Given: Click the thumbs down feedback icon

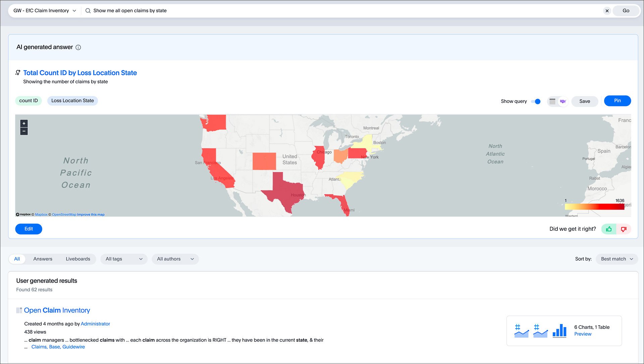Looking at the screenshot, I should pos(624,229).
